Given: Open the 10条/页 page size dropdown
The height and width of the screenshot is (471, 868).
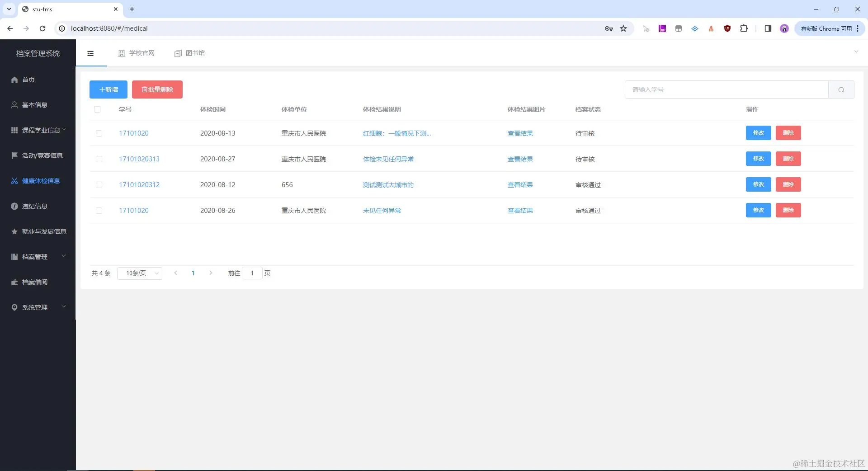Looking at the screenshot, I should (x=140, y=273).
